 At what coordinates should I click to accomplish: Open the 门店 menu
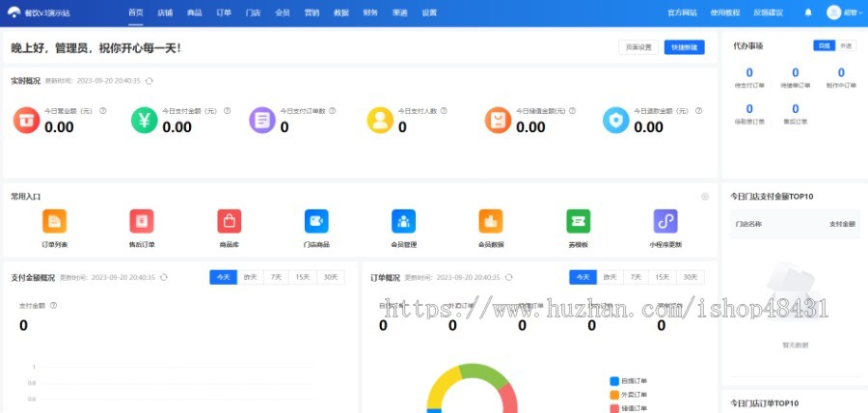pos(253,13)
